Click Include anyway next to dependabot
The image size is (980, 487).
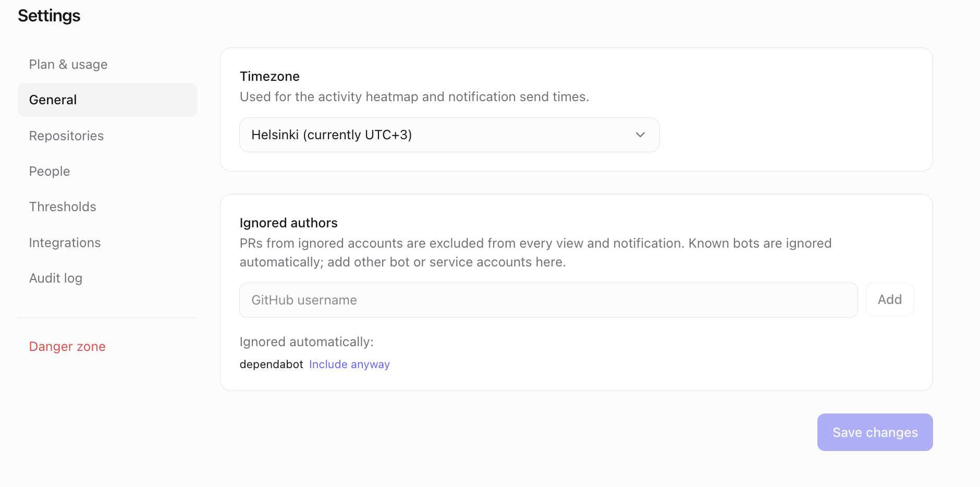click(349, 364)
